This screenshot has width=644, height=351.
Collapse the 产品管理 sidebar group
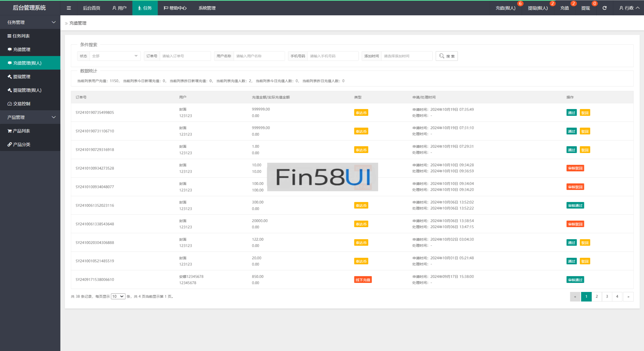pos(30,117)
